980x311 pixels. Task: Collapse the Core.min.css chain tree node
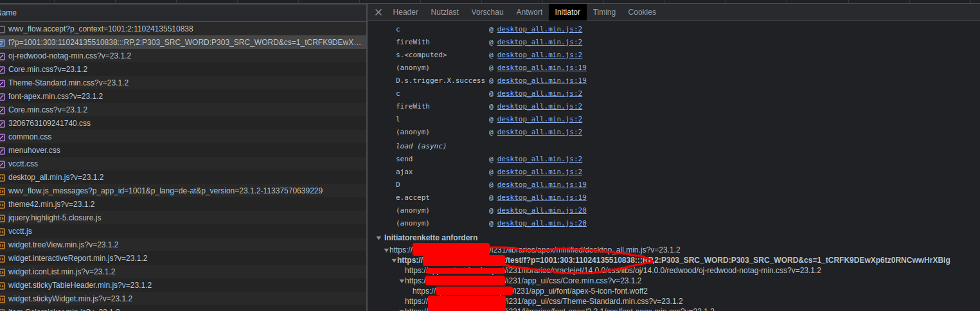tap(402, 281)
